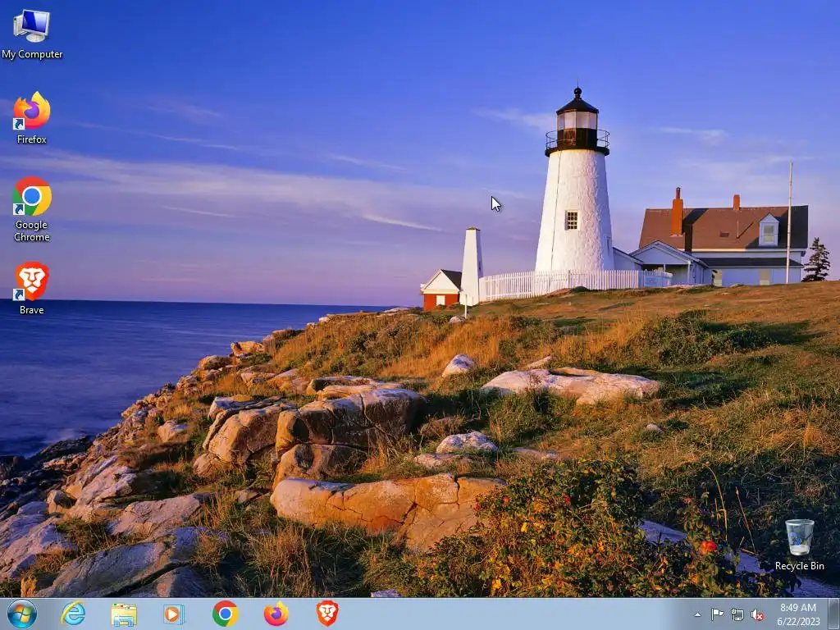
Task: Launch Windows Media Player from taskbar
Action: coord(174,614)
